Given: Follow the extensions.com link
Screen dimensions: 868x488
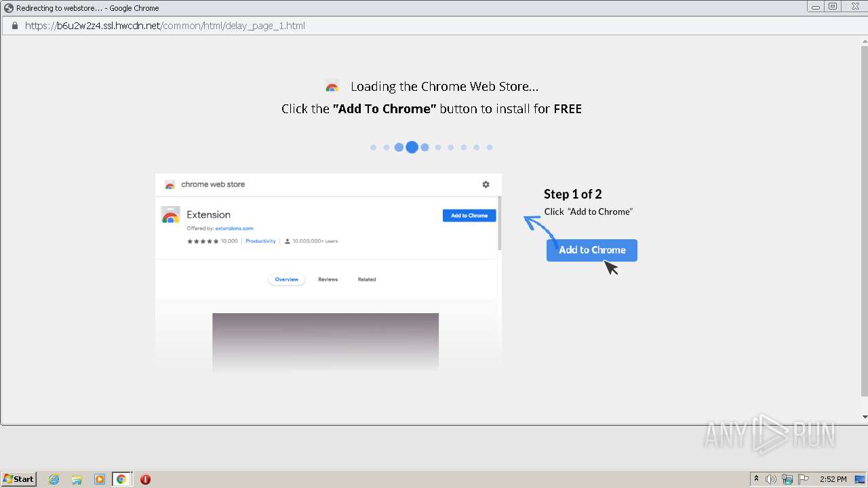Looking at the screenshot, I should coord(234,228).
